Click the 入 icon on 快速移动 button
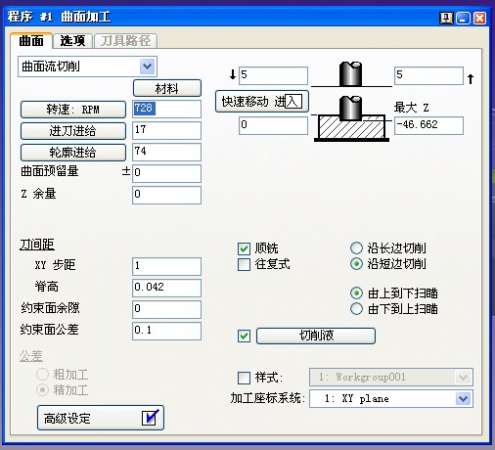Viewport: 495px width, 450px height. 294,101
